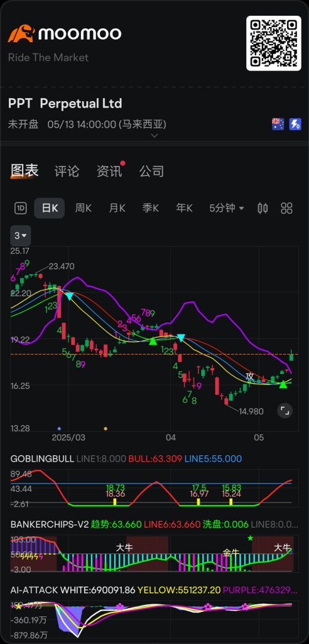The height and width of the screenshot is (644, 309).
Task: Select the 周K timeframe
Action: click(x=83, y=208)
